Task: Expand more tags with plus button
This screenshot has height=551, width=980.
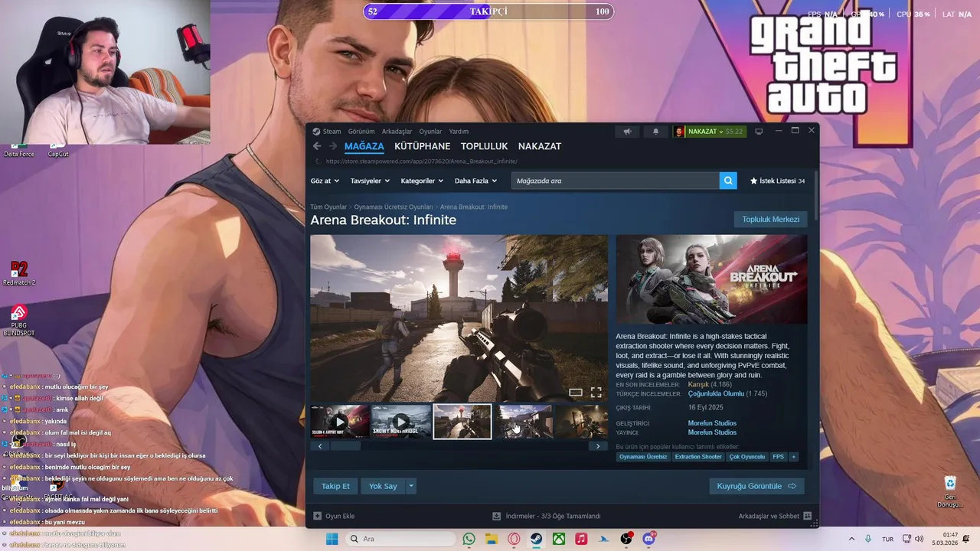Action: click(793, 457)
